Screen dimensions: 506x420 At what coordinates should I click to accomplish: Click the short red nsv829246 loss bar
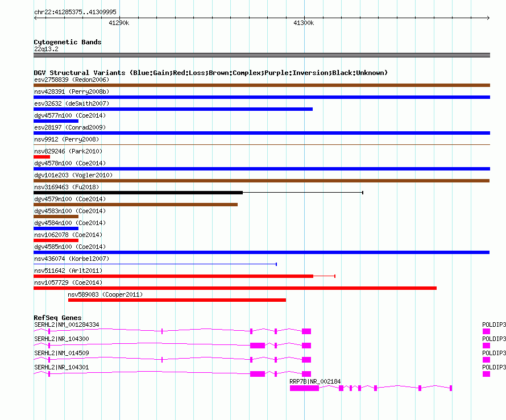click(42, 157)
